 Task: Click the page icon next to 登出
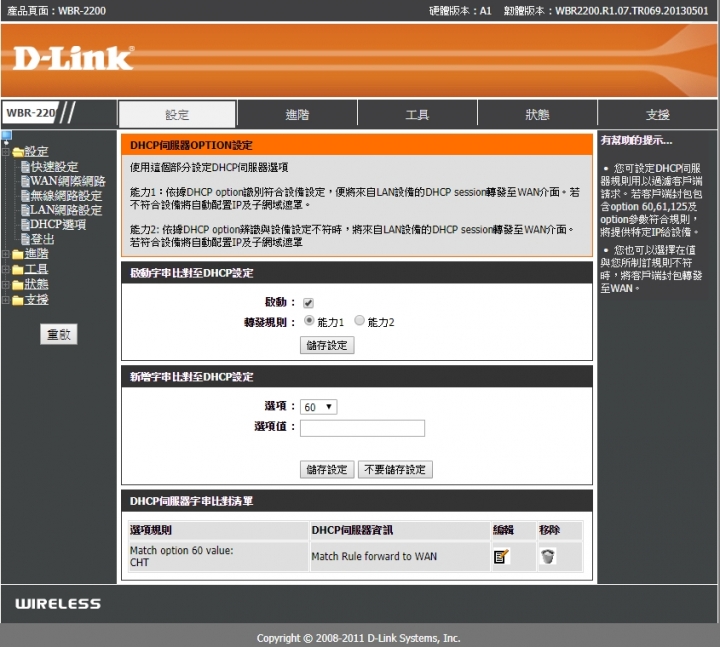click(x=26, y=239)
